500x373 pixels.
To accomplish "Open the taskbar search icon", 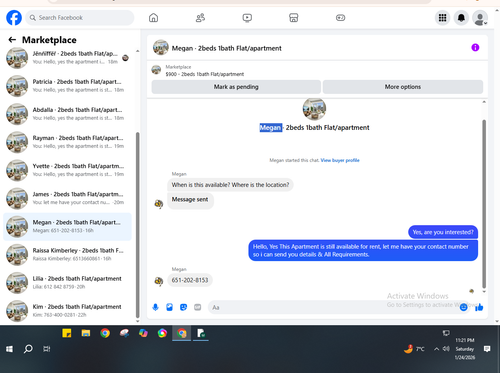I will pyautogui.click(x=28, y=349).
